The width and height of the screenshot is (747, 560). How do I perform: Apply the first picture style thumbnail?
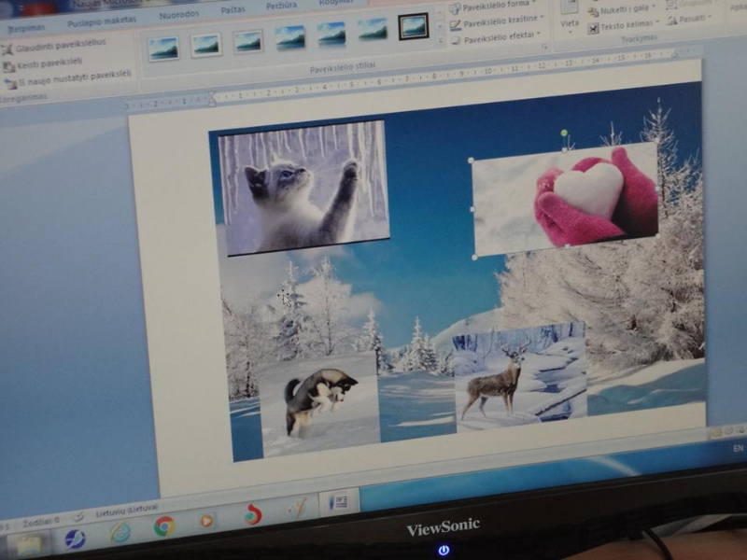tap(163, 49)
